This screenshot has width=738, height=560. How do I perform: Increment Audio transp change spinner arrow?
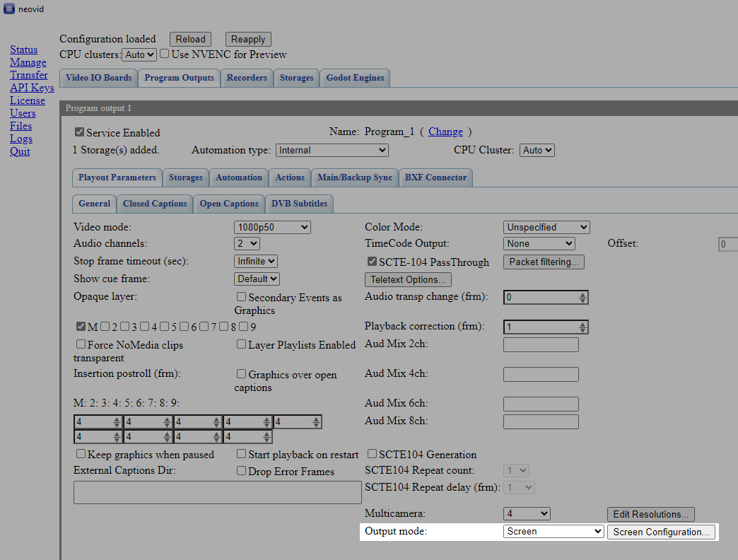click(x=582, y=295)
